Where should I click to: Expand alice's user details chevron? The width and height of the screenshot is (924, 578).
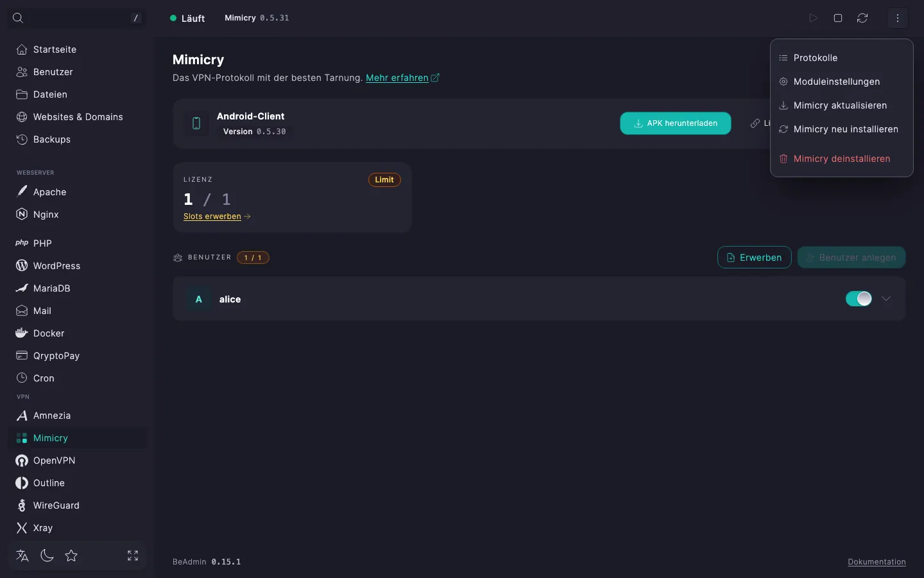886,299
